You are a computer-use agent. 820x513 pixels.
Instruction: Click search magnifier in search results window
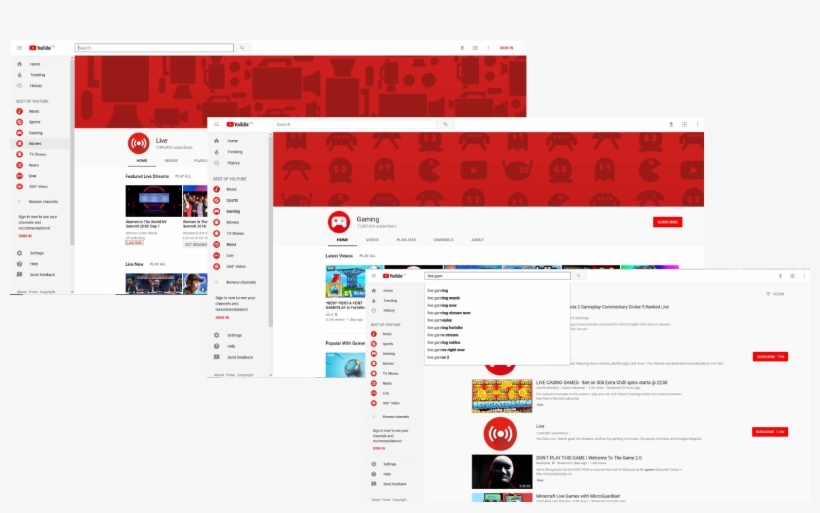tap(578, 276)
